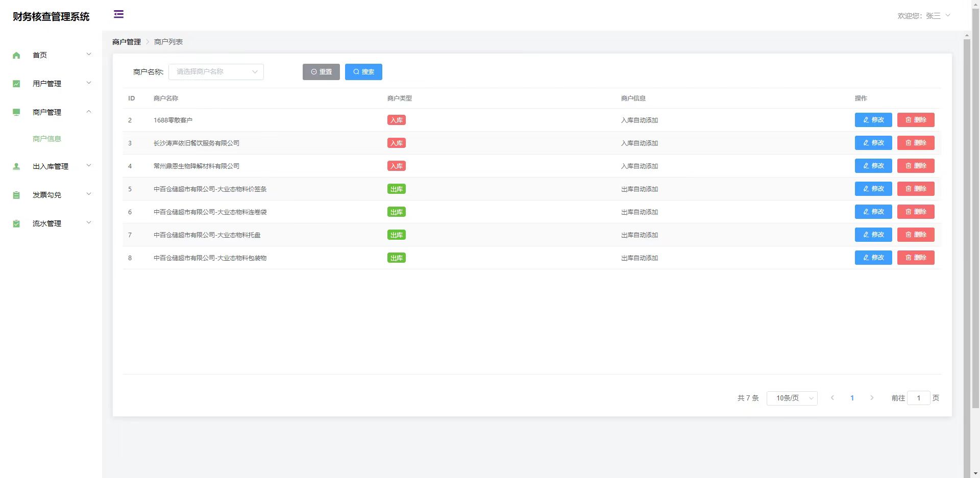Collapse sidebar with the hamburger icon
This screenshot has width=980, height=478.
pyautogui.click(x=118, y=14)
